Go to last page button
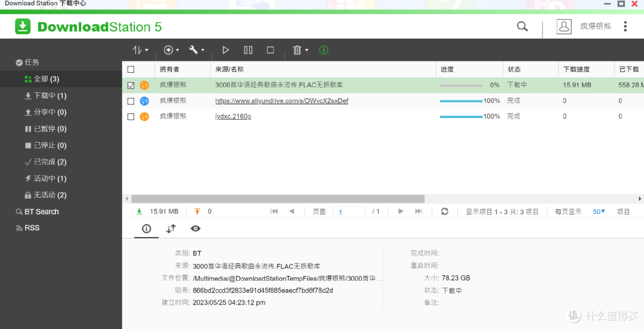 click(x=419, y=211)
